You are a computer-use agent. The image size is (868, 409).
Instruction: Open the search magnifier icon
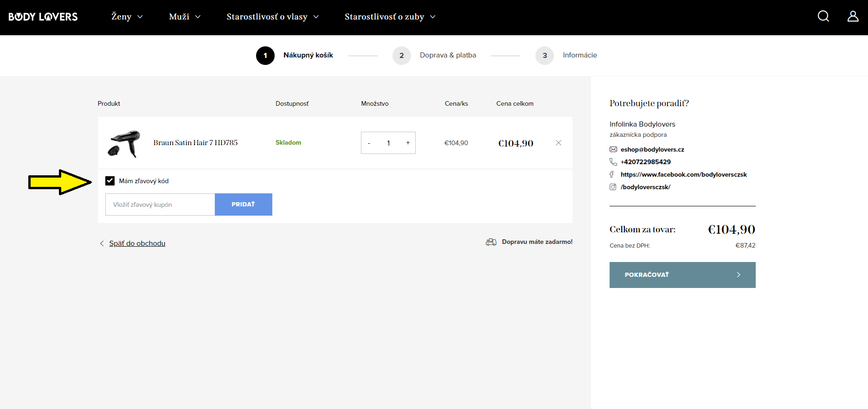click(823, 16)
